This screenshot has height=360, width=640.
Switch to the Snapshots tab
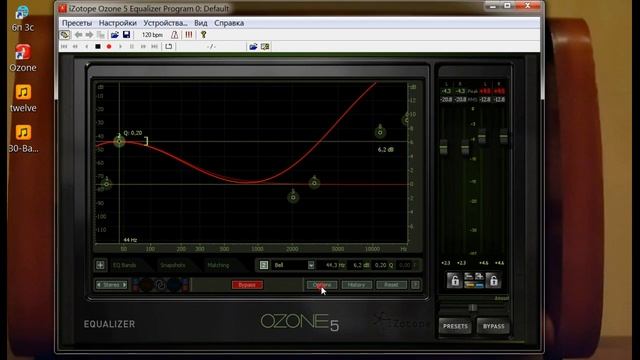point(172,265)
